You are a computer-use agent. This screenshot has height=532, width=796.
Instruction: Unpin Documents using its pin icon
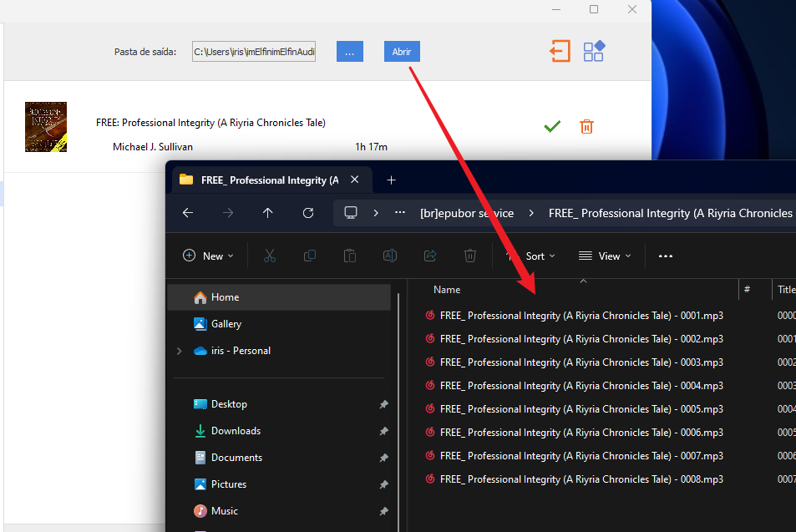coord(383,458)
